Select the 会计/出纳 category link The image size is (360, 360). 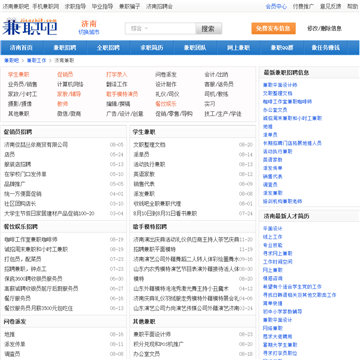[216, 75]
